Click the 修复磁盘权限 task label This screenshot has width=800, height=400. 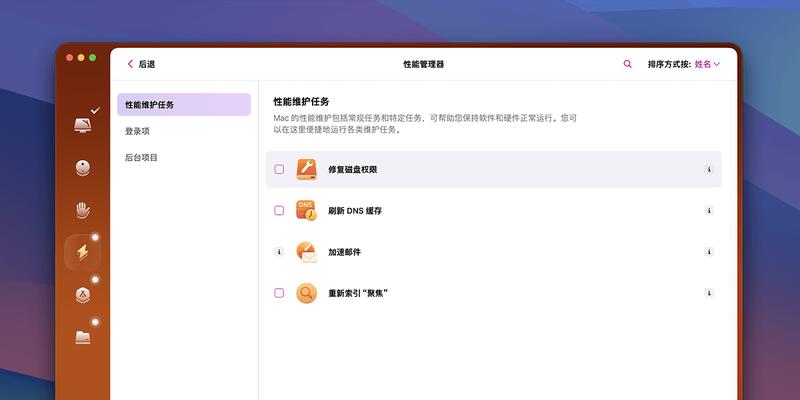click(353, 169)
